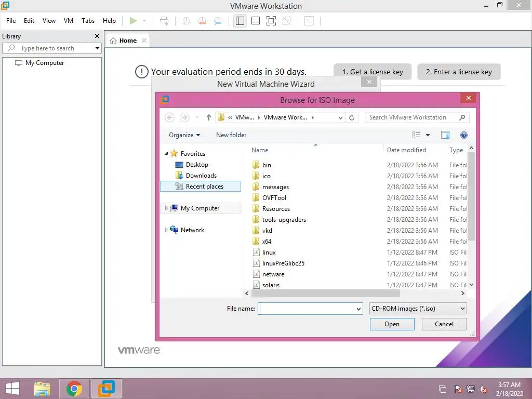Click the Cancel button

(x=444, y=324)
